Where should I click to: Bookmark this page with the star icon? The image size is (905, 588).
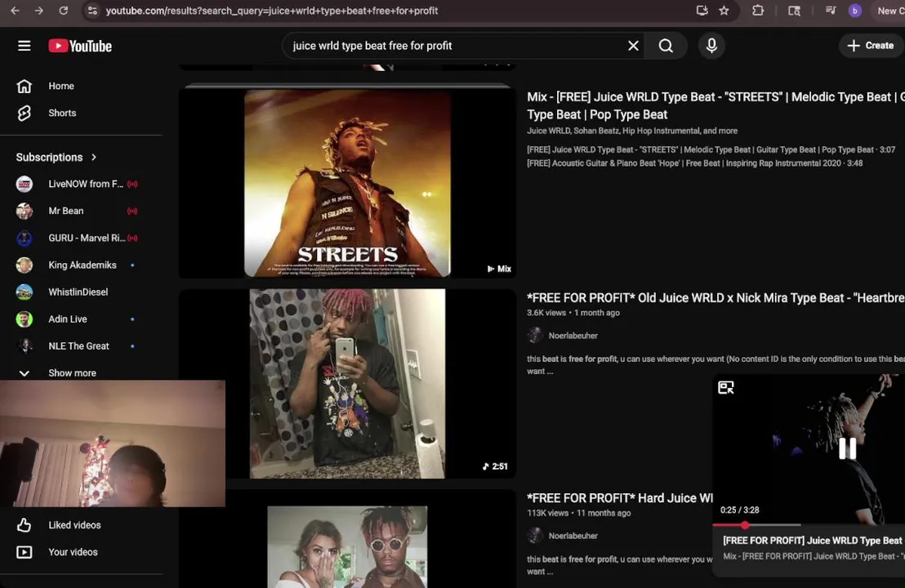click(x=724, y=11)
